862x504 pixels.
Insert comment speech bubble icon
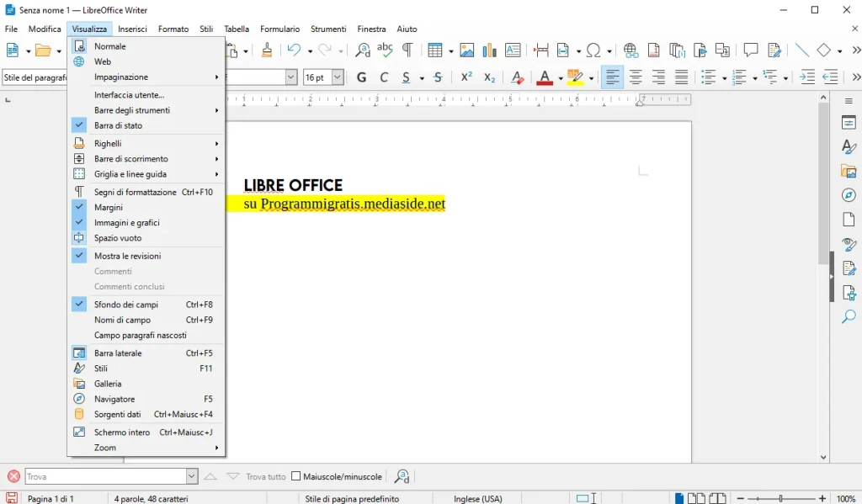750,50
